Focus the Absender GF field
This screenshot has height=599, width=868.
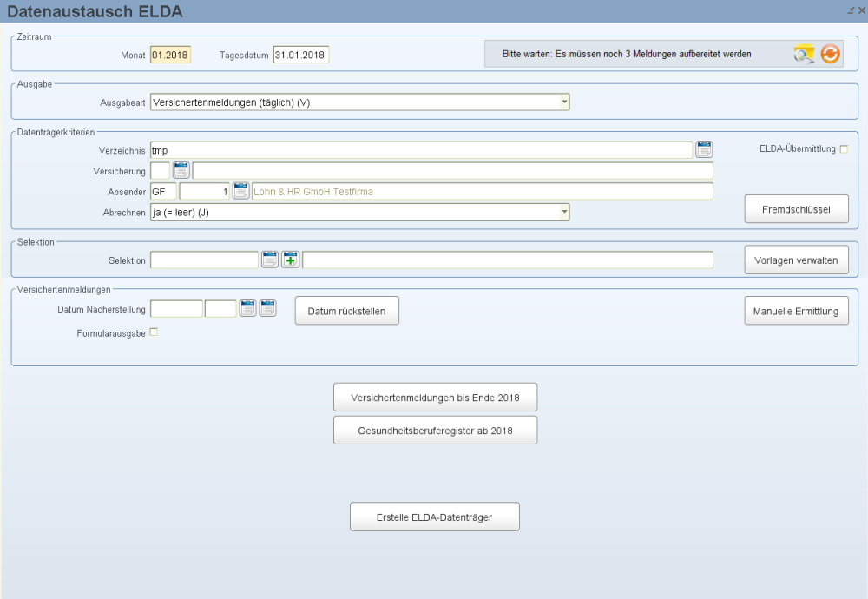163,192
